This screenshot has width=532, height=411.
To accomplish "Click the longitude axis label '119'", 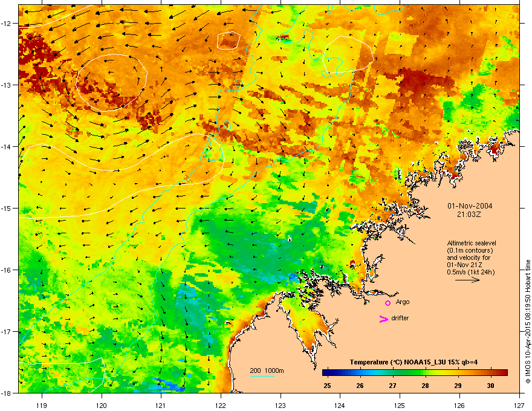I will 42,405.
